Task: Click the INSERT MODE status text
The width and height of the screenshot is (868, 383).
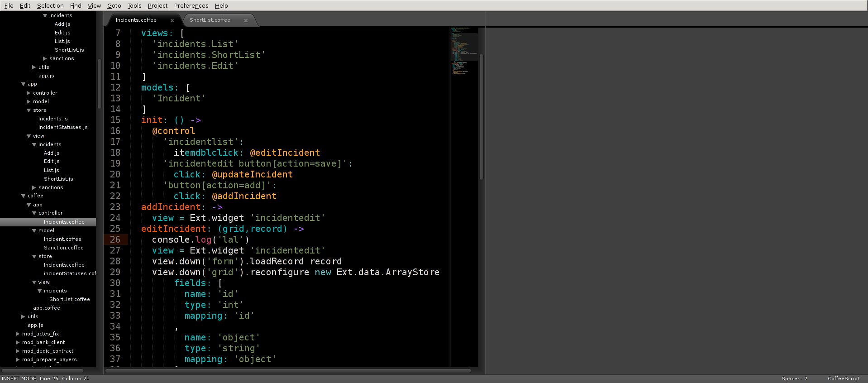Action: (x=46, y=378)
